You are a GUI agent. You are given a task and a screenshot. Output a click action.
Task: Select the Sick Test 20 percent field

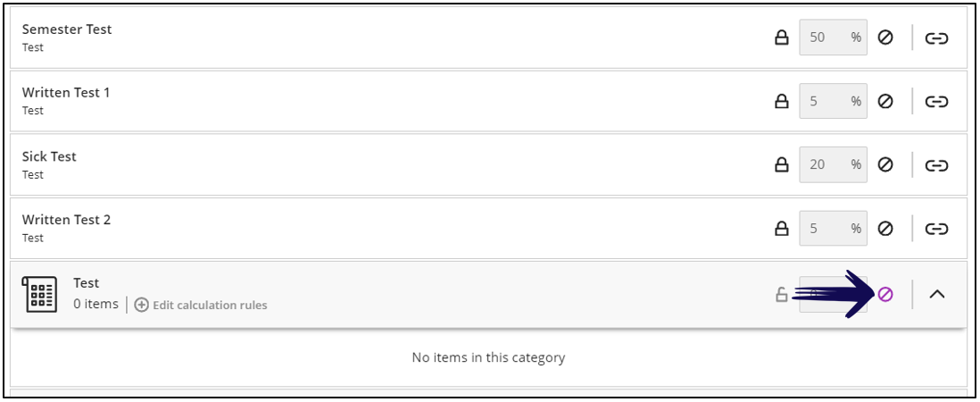click(833, 165)
